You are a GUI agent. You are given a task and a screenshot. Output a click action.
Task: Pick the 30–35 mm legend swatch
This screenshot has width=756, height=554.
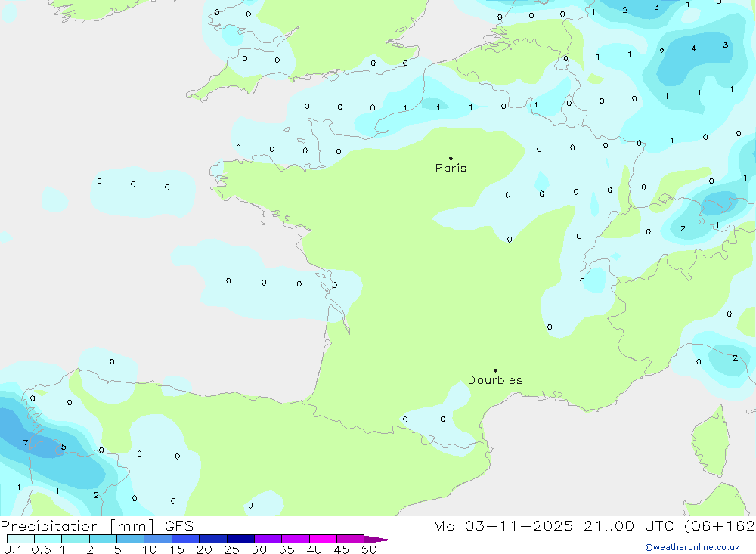(268, 539)
